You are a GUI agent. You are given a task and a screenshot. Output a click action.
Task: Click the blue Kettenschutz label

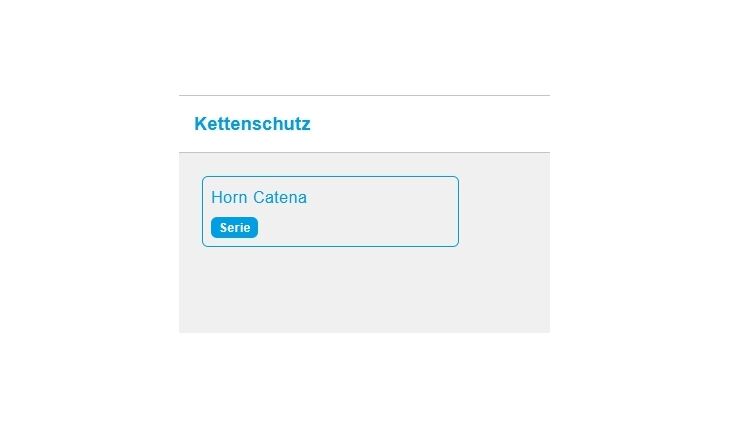tap(252, 124)
